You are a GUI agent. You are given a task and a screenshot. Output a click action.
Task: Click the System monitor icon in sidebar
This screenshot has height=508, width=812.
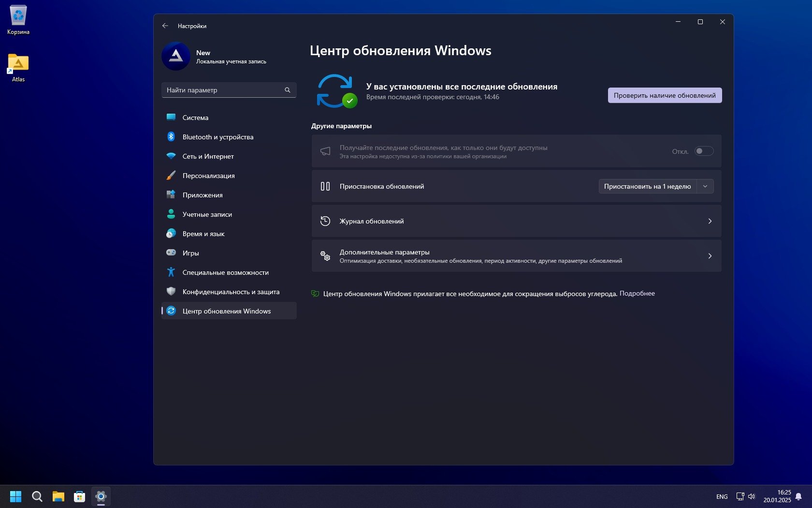coord(171,117)
